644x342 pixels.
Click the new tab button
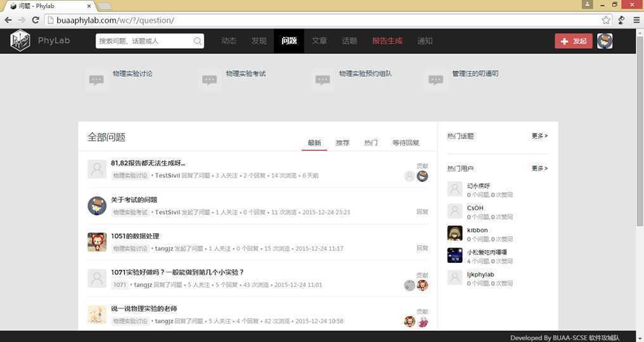[x=105, y=6]
